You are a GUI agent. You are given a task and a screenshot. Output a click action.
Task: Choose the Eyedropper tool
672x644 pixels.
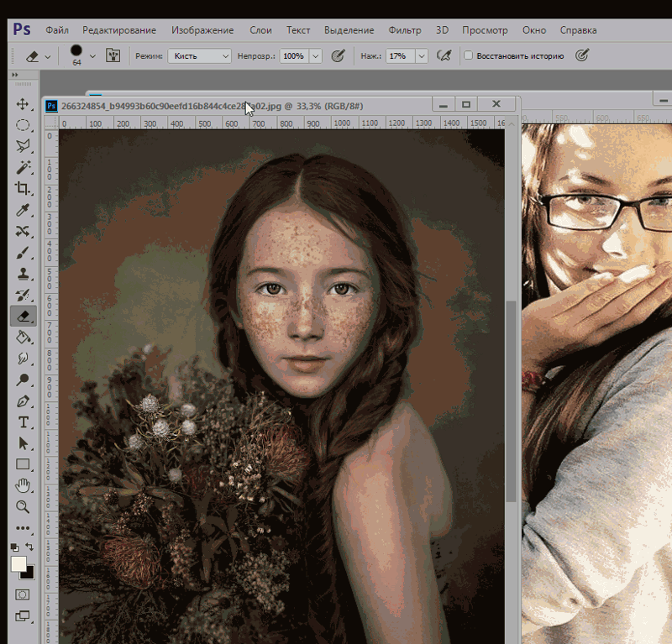coord(23,210)
